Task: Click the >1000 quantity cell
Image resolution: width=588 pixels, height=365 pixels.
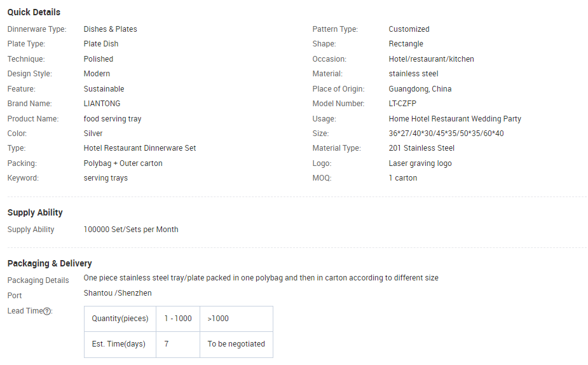Action: point(218,319)
